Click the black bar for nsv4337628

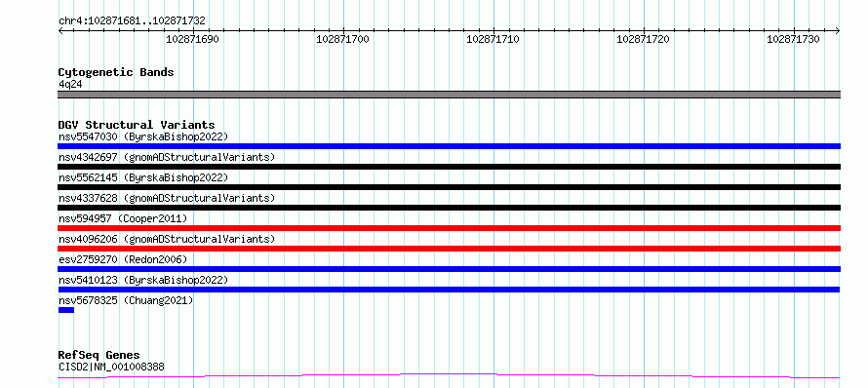click(x=449, y=208)
